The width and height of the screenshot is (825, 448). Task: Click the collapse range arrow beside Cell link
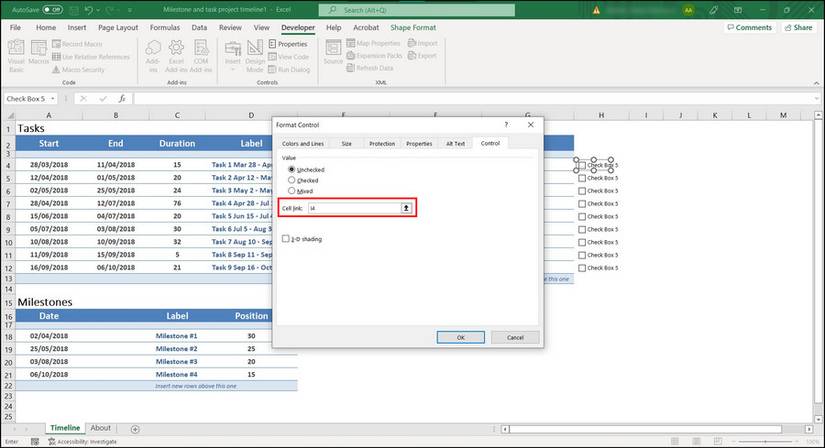pyautogui.click(x=406, y=208)
